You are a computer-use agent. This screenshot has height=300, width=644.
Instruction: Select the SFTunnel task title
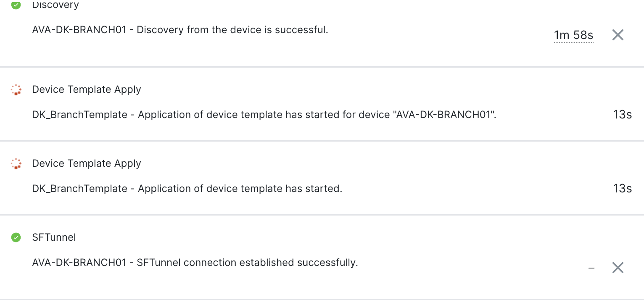[x=54, y=237]
